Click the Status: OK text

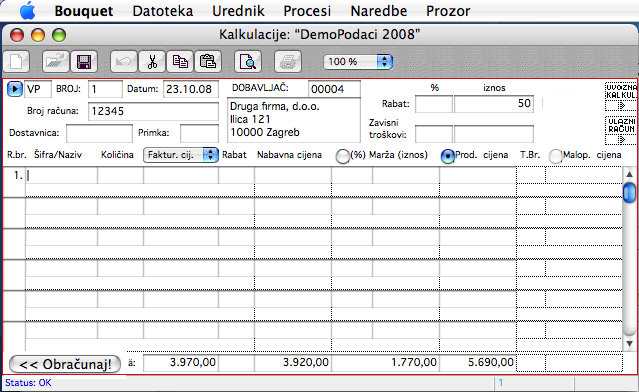tap(28, 383)
